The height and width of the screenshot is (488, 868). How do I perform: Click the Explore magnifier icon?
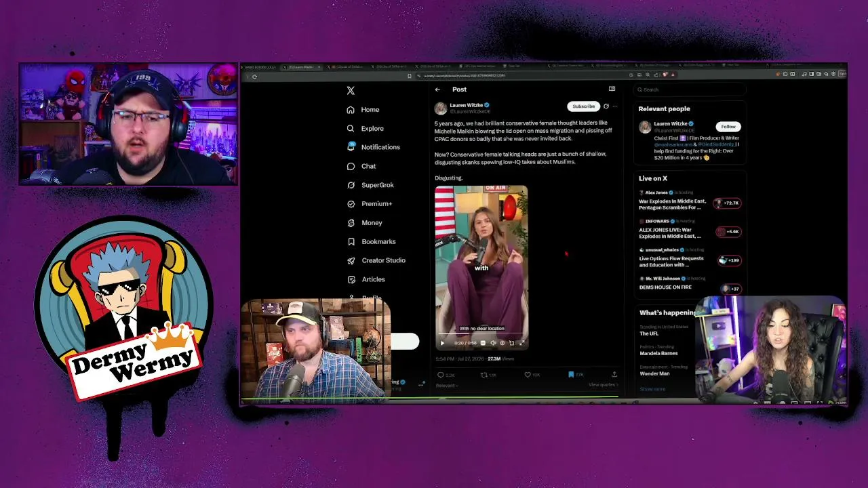[x=351, y=129]
